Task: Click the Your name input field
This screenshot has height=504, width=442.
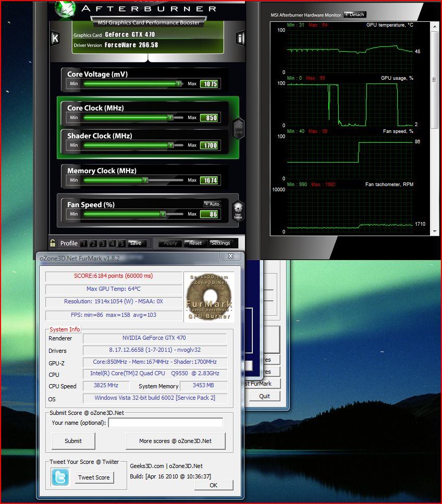Action: coord(166,423)
